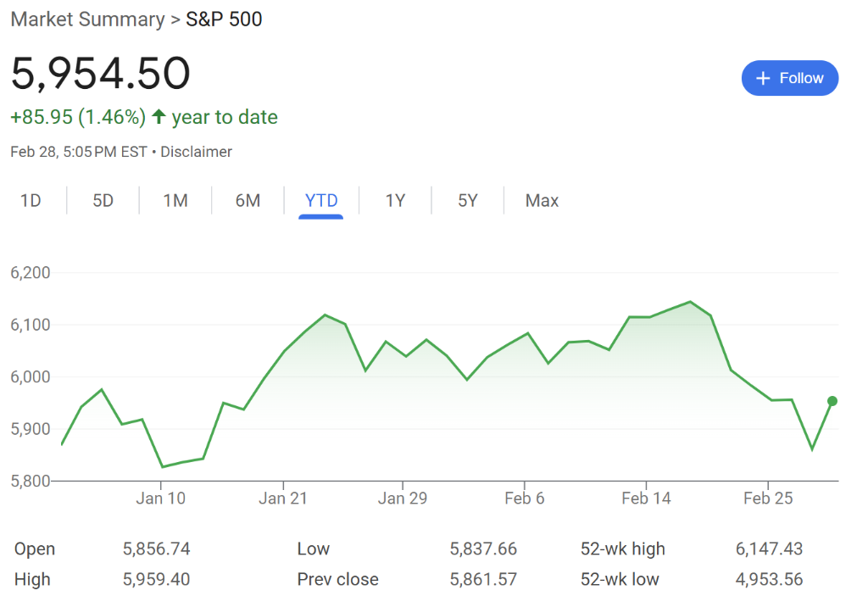
Task: Switch to the 5D range tab
Action: pos(103,201)
